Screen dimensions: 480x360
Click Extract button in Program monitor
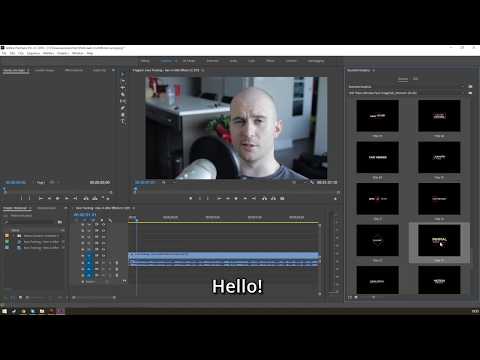point(273,198)
